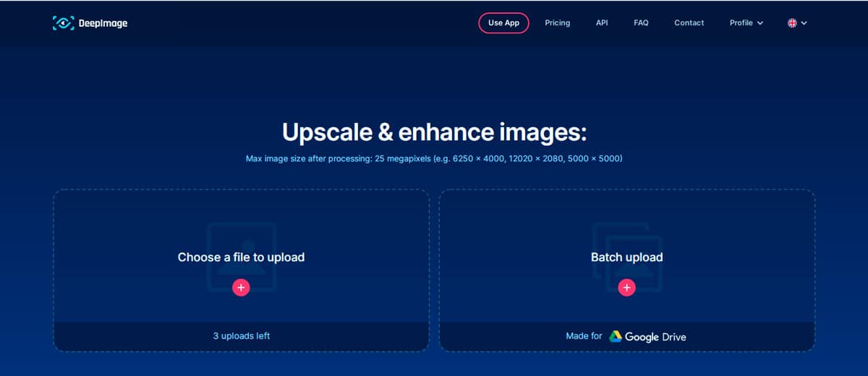Open the API menu item
Viewport: 868px width, 376px height.
(x=602, y=23)
